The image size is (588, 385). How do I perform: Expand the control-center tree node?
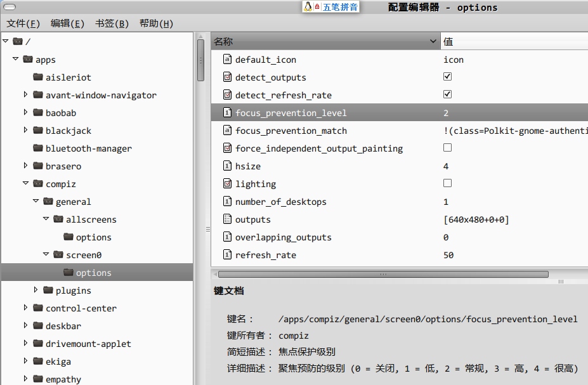[25, 307]
